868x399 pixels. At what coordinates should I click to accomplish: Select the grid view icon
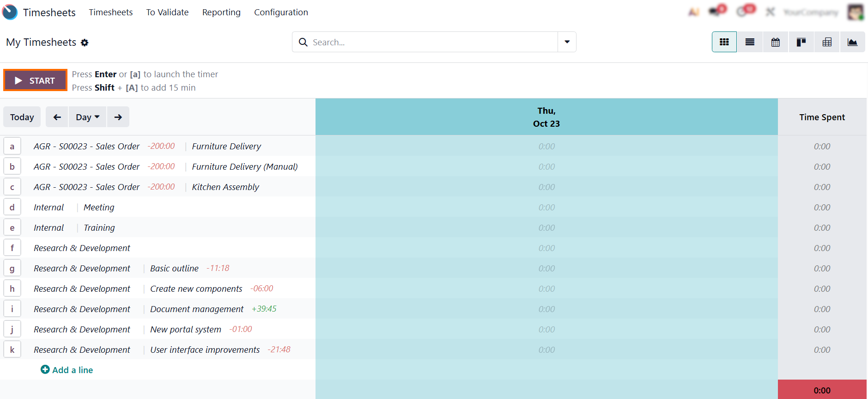tap(724, 42)
